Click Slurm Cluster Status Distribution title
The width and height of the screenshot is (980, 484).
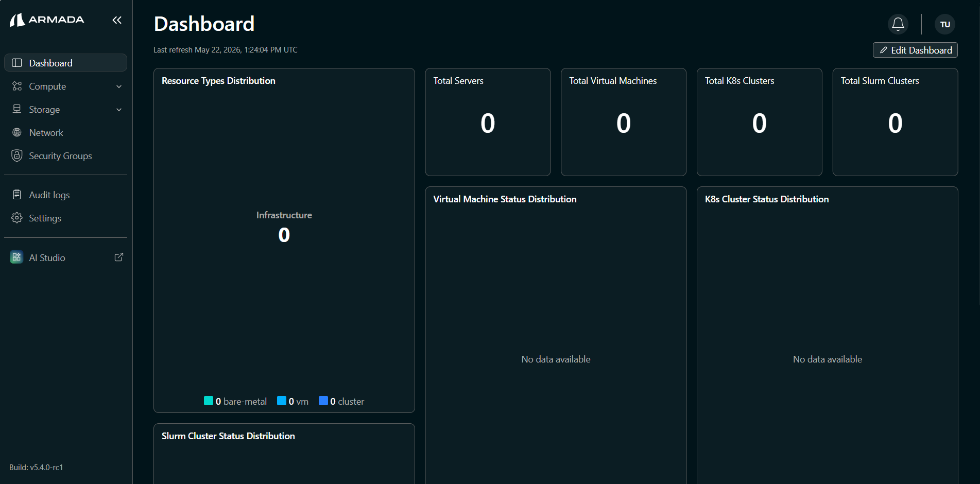click(228, 436)
